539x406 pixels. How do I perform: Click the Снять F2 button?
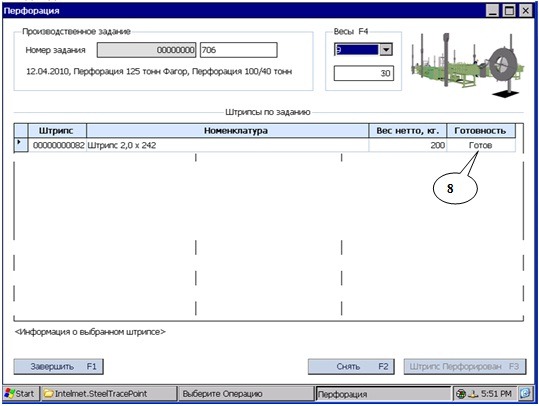(x=351, y=366)
